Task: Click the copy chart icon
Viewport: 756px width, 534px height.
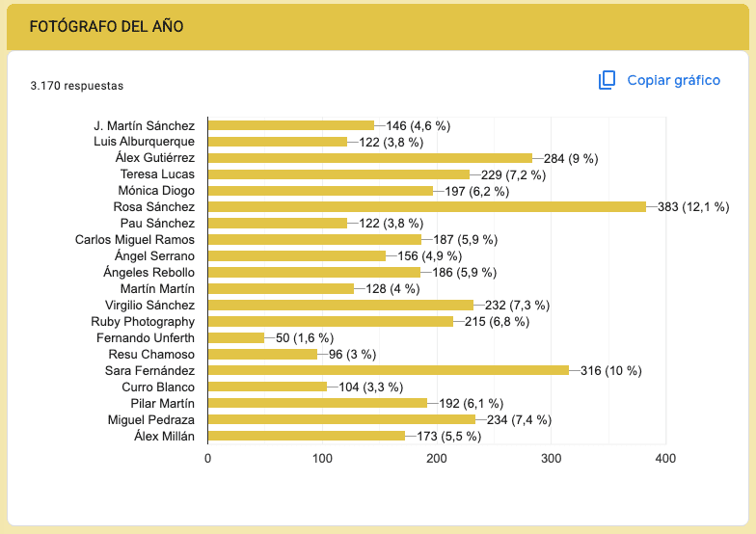Action: [x=607, y=80]
